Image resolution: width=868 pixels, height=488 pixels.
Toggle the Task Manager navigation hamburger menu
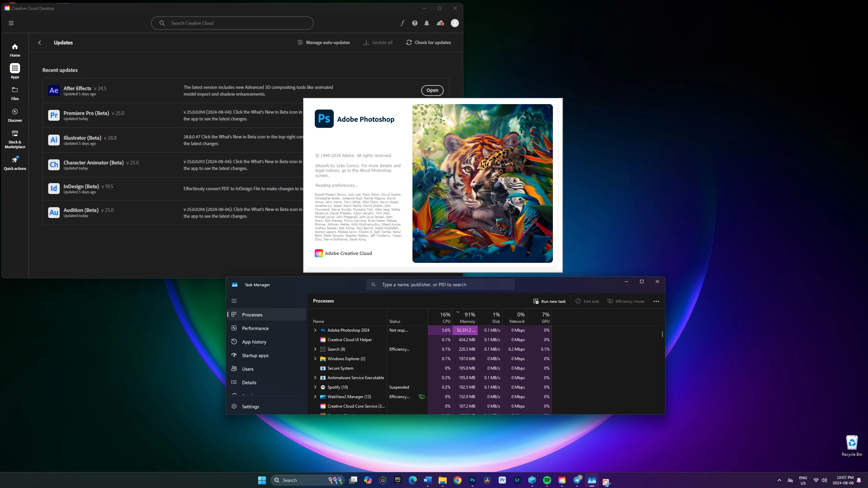234,301
